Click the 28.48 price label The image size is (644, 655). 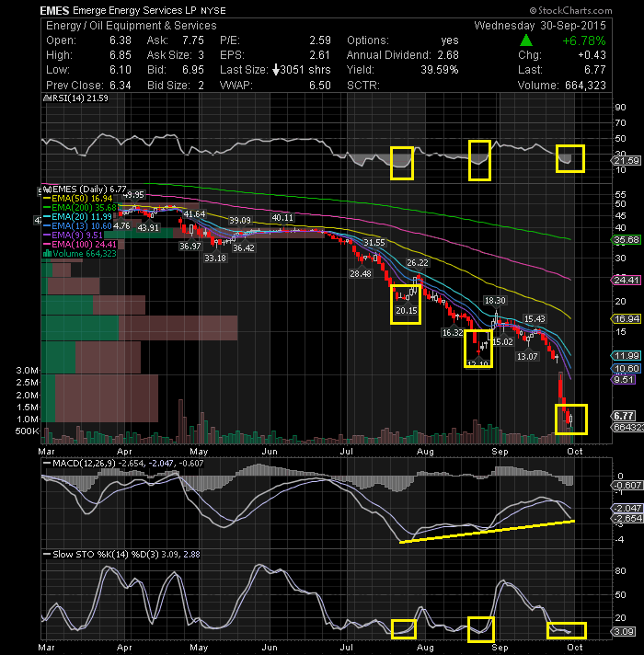click(x=361, y=273)
